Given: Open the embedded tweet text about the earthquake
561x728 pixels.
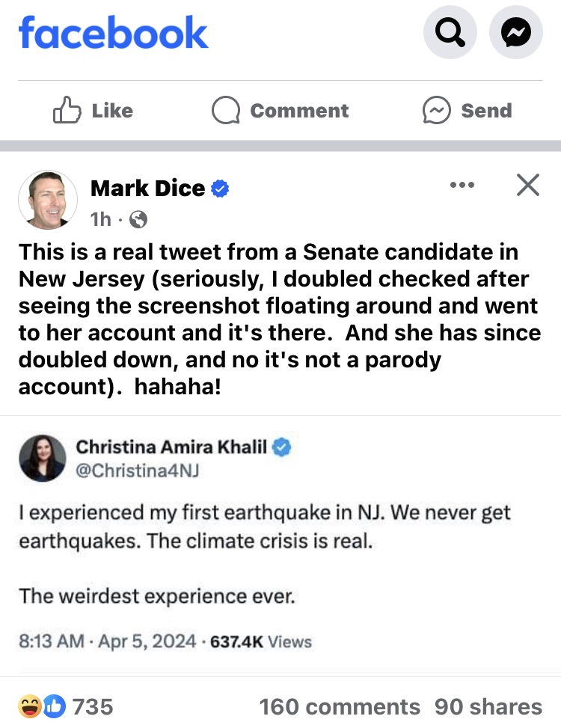Looking at the screenshot, I should (265, 527).
